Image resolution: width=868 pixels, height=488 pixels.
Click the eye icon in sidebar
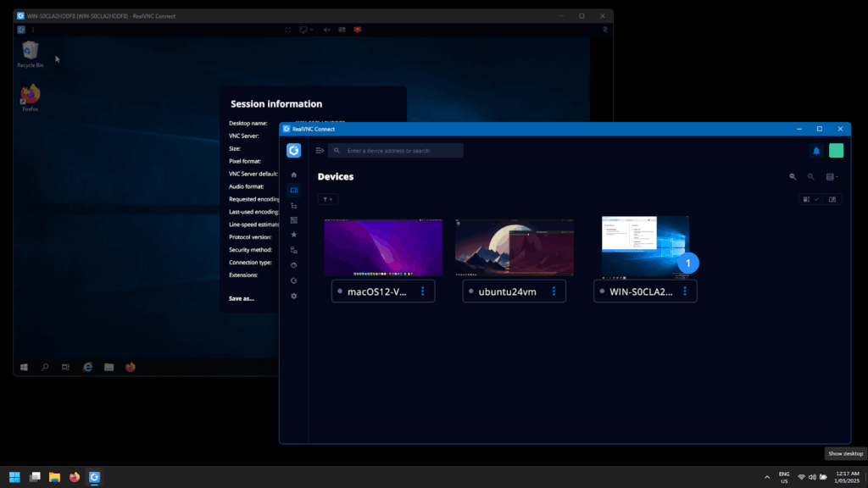point(294,265)
